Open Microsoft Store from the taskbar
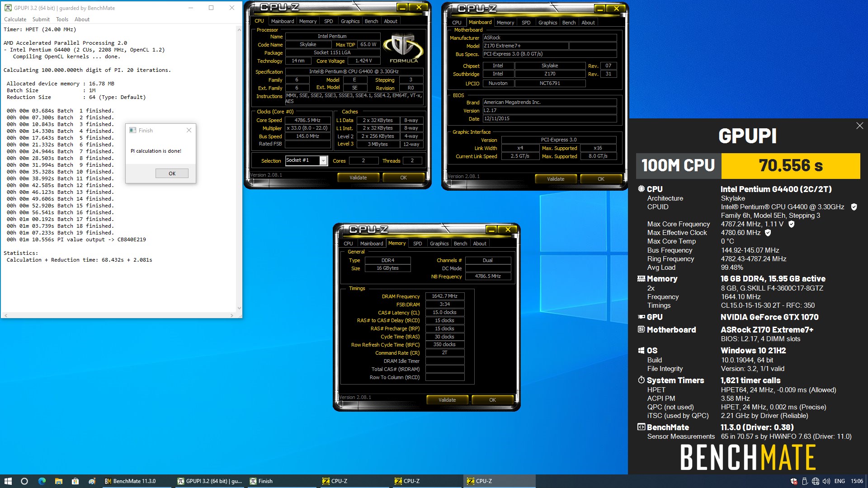The image size is (868, 488). click(x=75, y=481)
